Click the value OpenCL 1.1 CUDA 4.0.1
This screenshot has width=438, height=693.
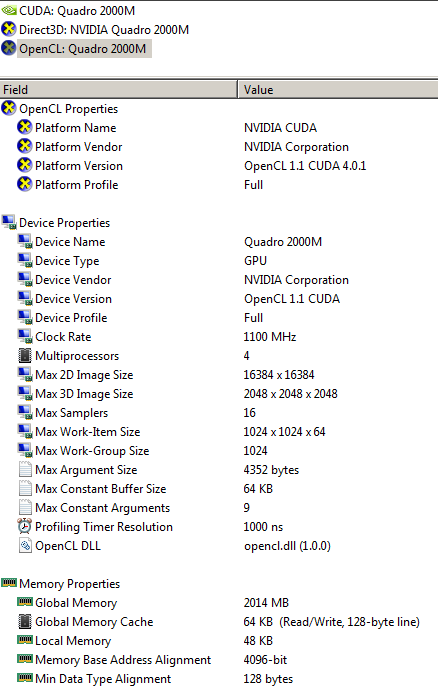(x=305, y=166)
